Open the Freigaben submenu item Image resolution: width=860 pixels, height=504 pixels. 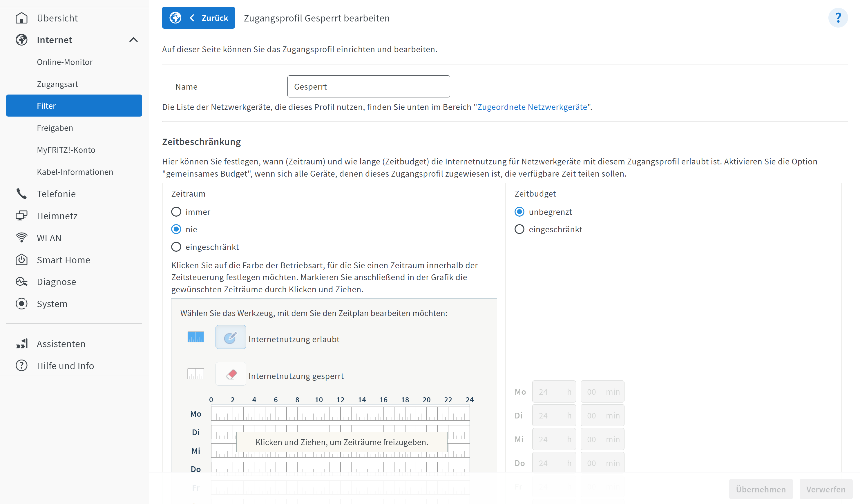(x=55, y=128)
